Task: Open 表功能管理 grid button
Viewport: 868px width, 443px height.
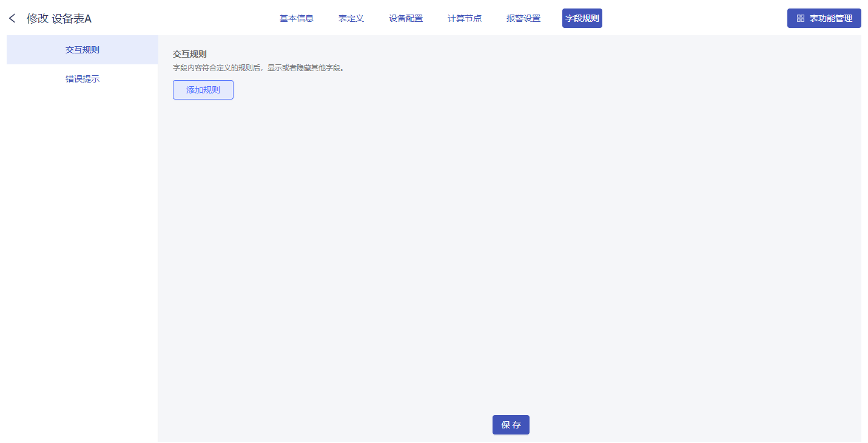Action: point(824,18)
